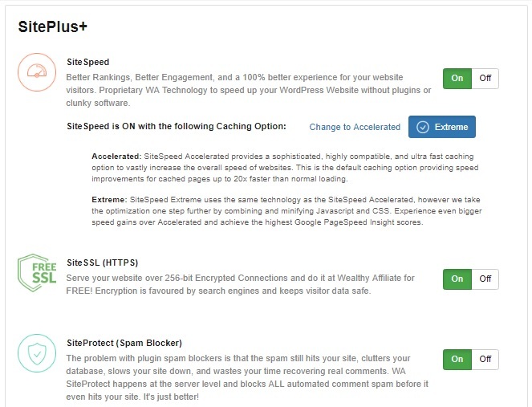Turn SiteSpeed Off
The width and height of the screenshot is (532, 407).
pyautogui.click(x=485, y=79)
